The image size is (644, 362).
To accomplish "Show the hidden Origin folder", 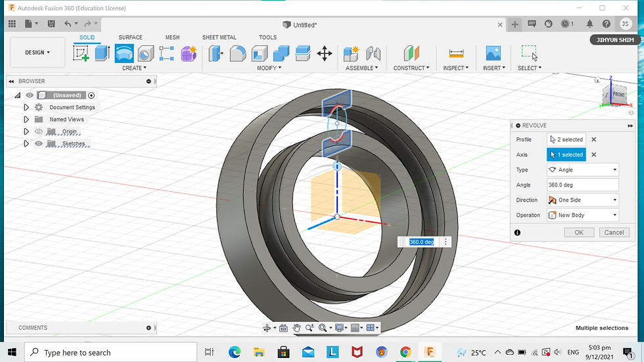I will click(39, 131).
